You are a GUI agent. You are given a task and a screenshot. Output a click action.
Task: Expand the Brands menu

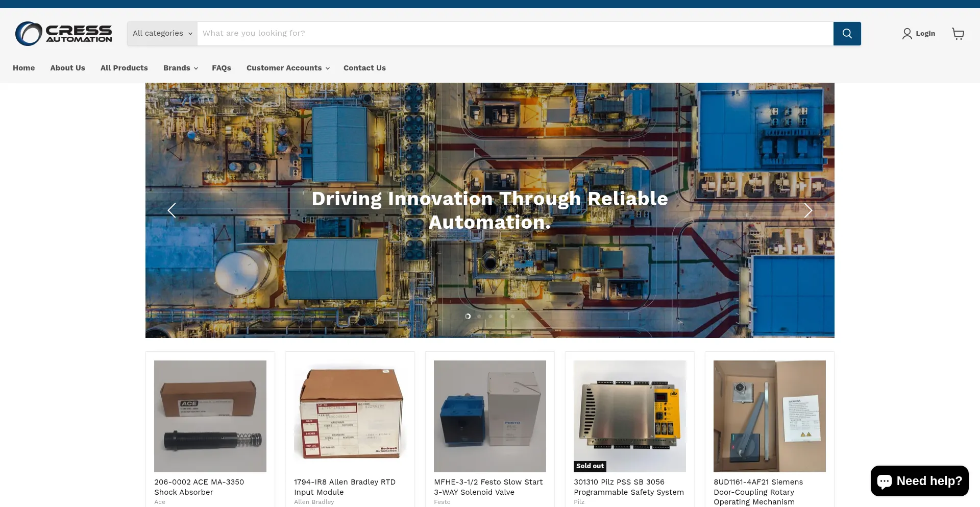click(x=180, y=68)
